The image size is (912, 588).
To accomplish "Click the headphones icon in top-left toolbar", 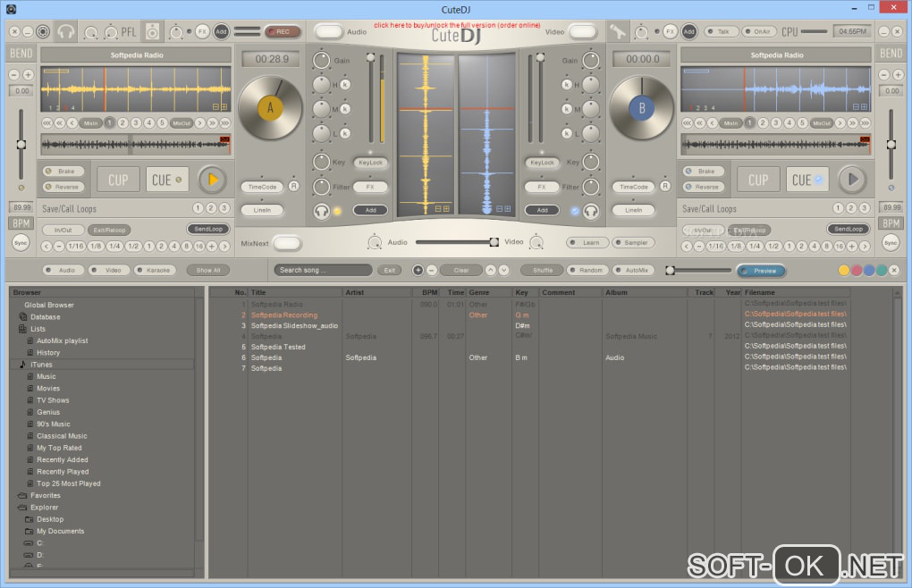I will (65, 32).
